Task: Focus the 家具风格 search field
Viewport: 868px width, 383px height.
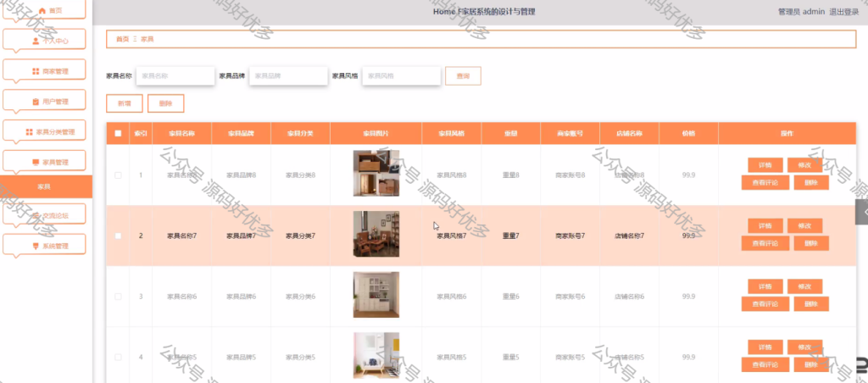Action: tap(401, 75)
